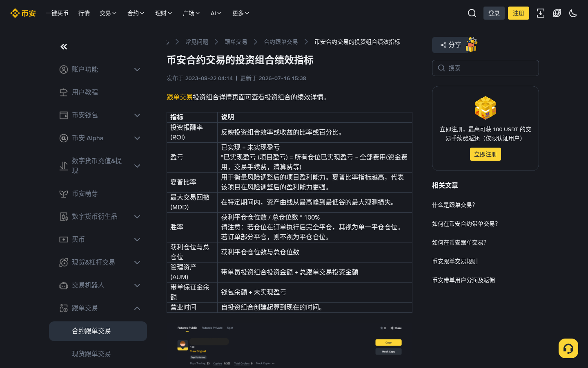Click the 现货&杠杆交易 icon
Screen dimensions: 588x368
point(64,263)
